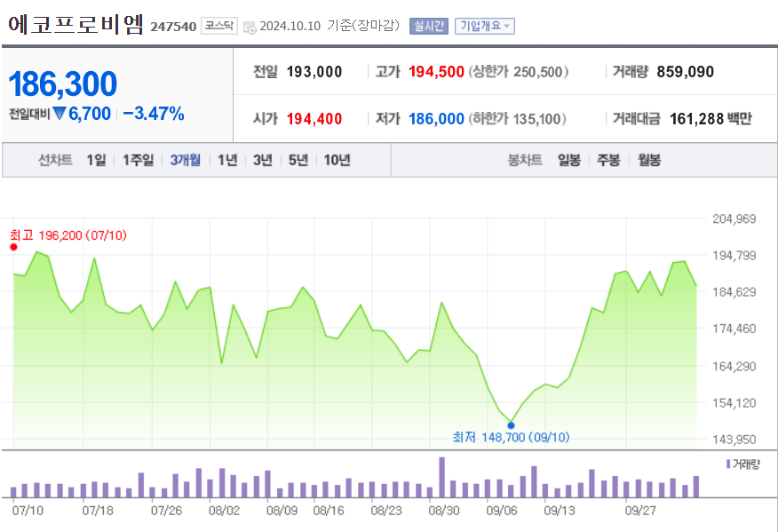The image size is (778, 532).
Task: Click the x-axis date 09/13
Action: 560,511
